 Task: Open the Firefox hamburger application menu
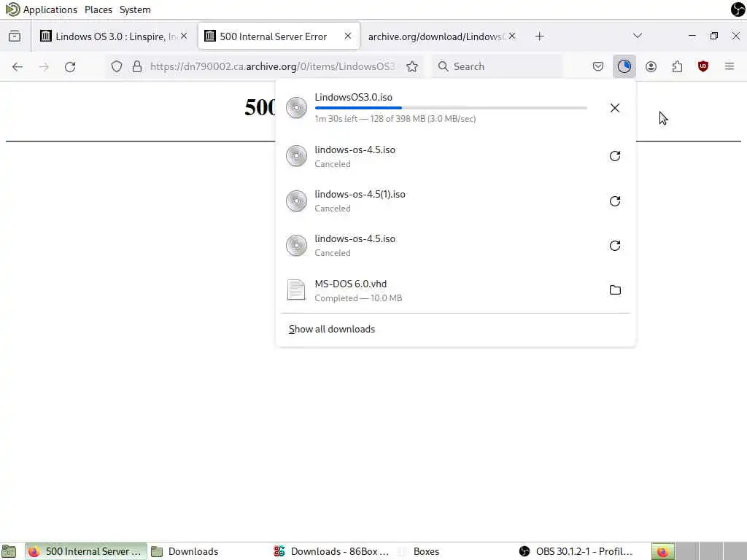729,66
